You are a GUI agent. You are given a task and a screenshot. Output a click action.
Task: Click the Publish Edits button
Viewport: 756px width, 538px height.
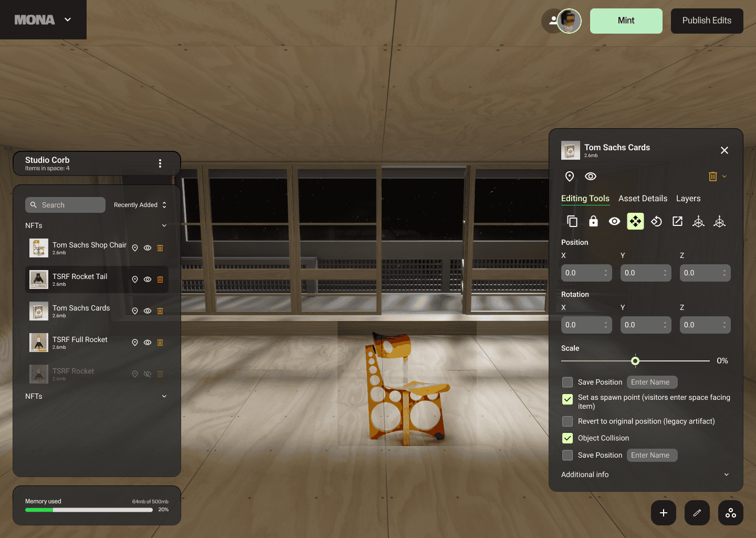pos(707,21)
